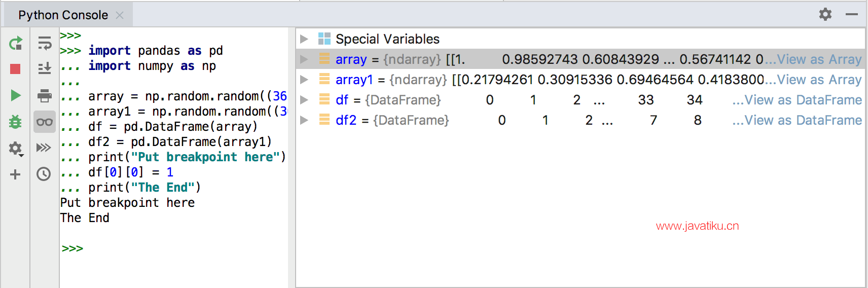Toggle soft-wrap in the console
Viewport: 868px width, 288px height.
click(45, 44)
